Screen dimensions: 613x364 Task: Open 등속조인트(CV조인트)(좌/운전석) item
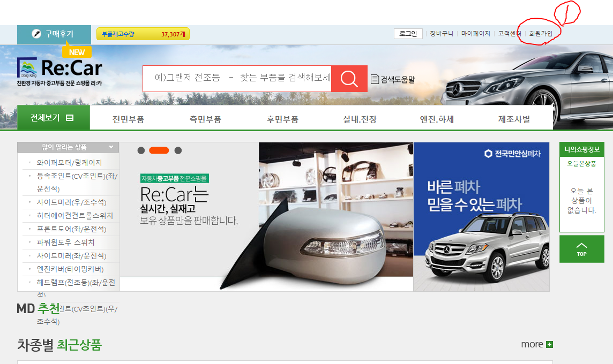pyautogui.click(x=77, y=183)
